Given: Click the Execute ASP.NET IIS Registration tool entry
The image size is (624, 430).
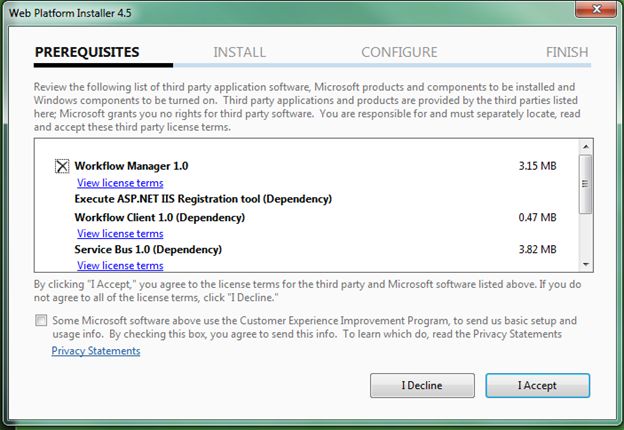Looking at the screenshot, I should (x=203, y=199).
